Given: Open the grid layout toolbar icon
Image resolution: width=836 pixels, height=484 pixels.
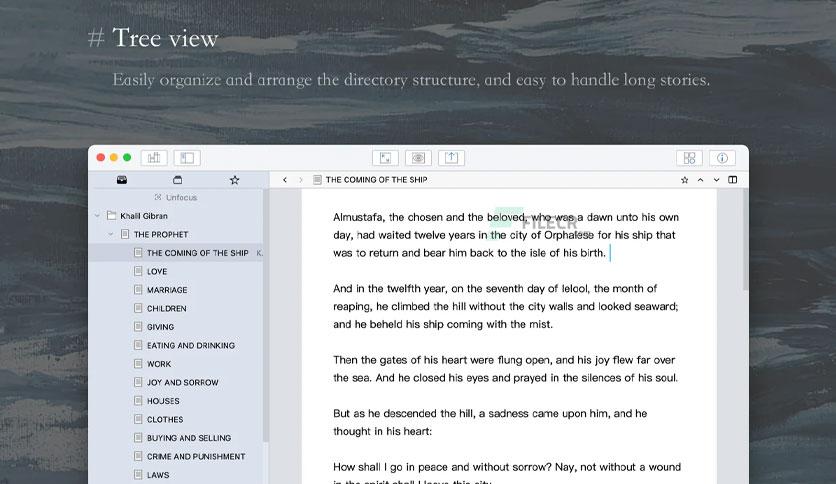Looking at the screenshot, I should click(x=689, y=158).
